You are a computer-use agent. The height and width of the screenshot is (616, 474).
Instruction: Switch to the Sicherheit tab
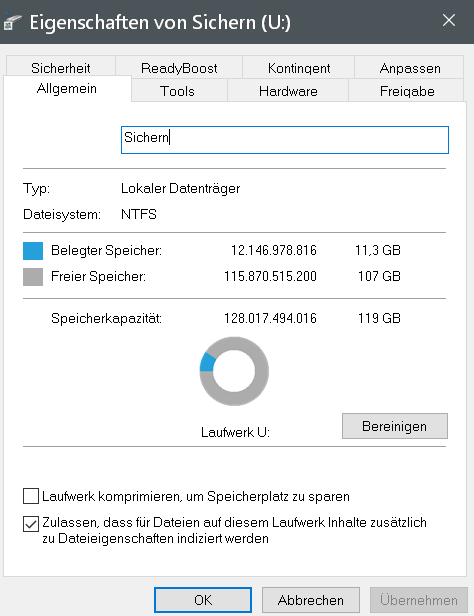[61, 68]
